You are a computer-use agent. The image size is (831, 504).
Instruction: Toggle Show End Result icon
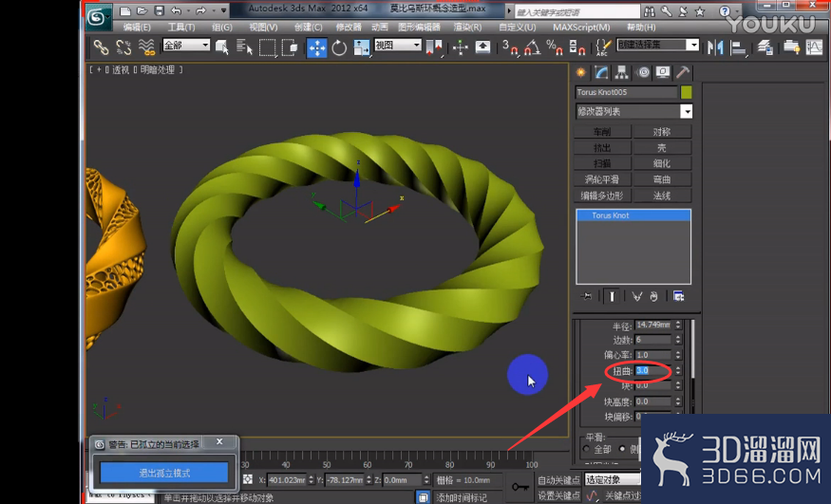(611, 296)
